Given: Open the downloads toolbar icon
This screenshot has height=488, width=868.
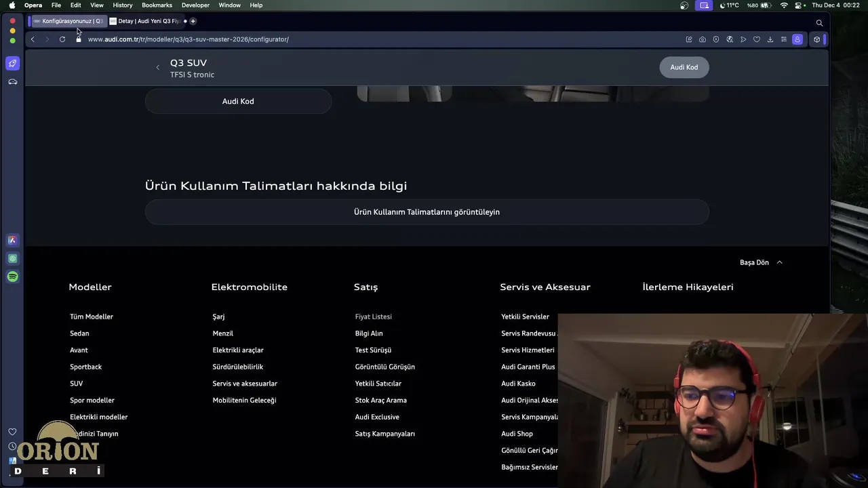Looking at the screenshot, I should (770, 39).
